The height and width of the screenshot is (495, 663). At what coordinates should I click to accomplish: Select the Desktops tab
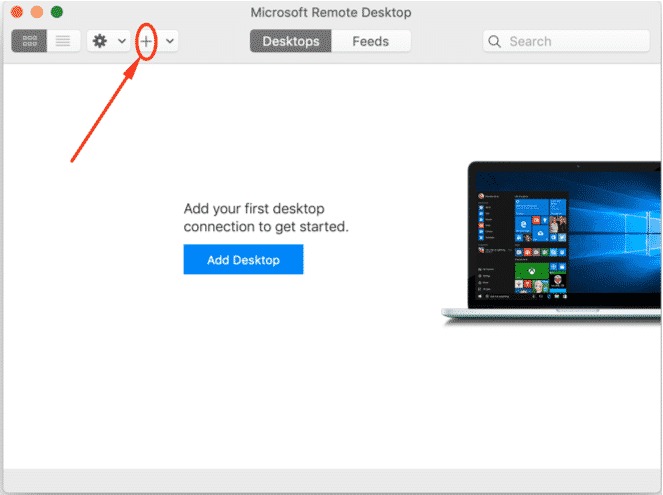(291, 41)
